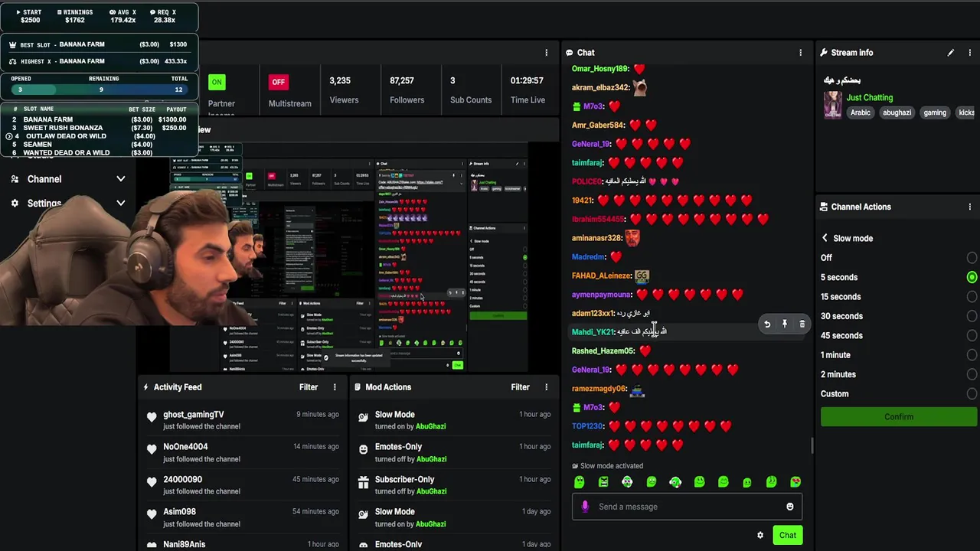The width and height of the screenshot is (980, 551).
Task: Open stream stats bar options menu
Action: click(546, 53)
